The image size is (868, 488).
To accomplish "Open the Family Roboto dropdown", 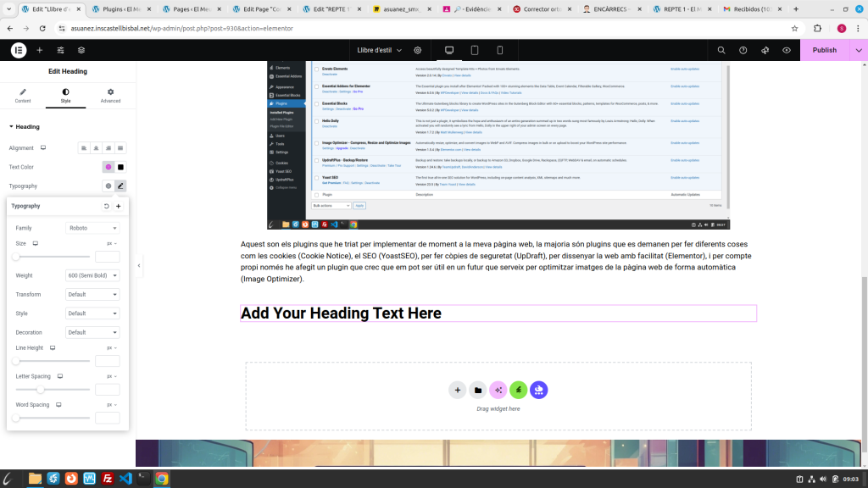I will pyautogui.click(x=92, y=228).
